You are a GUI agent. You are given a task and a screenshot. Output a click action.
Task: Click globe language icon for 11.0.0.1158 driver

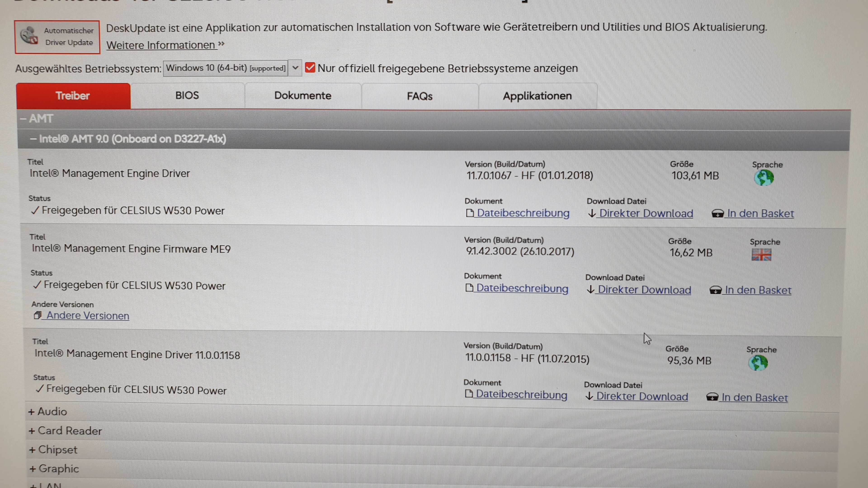point(758,363)
